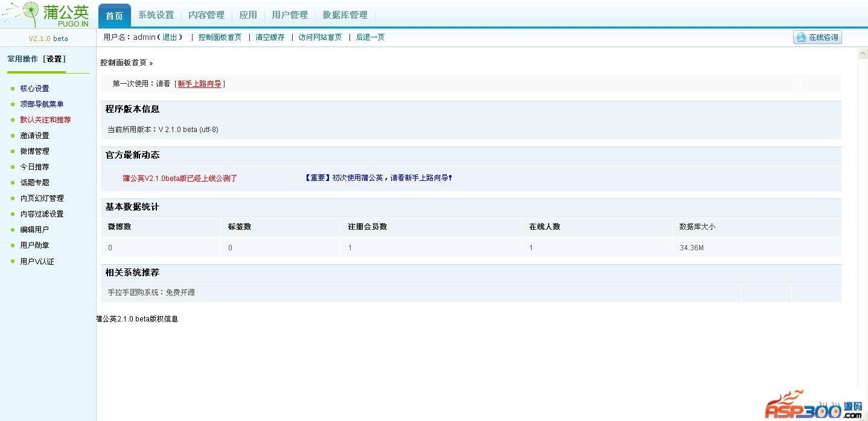Click the 数据库大小 column header

697,227
